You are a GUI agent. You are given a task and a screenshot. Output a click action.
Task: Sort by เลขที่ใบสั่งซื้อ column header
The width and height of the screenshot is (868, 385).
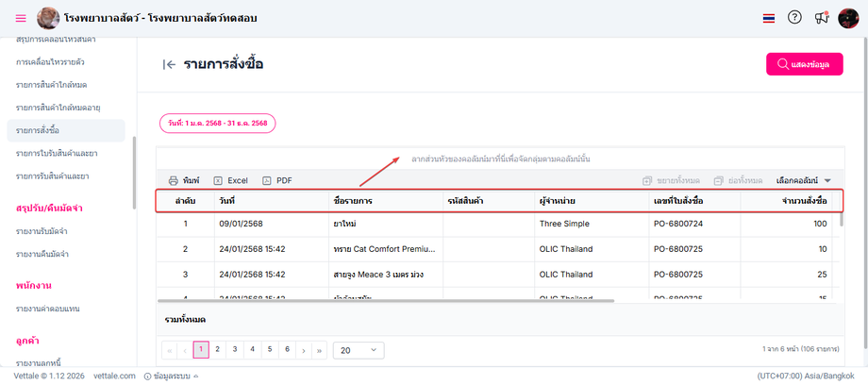694,201
